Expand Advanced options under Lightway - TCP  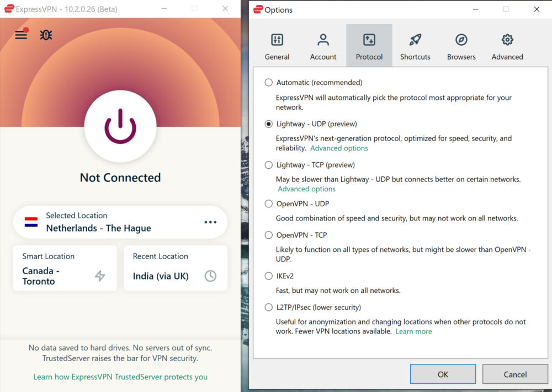coord(306,189)
